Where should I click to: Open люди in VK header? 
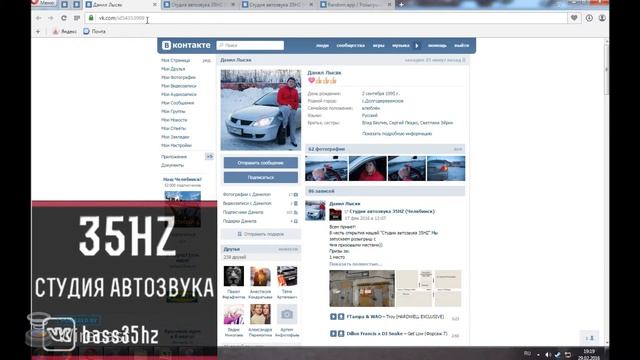(322, 46)
